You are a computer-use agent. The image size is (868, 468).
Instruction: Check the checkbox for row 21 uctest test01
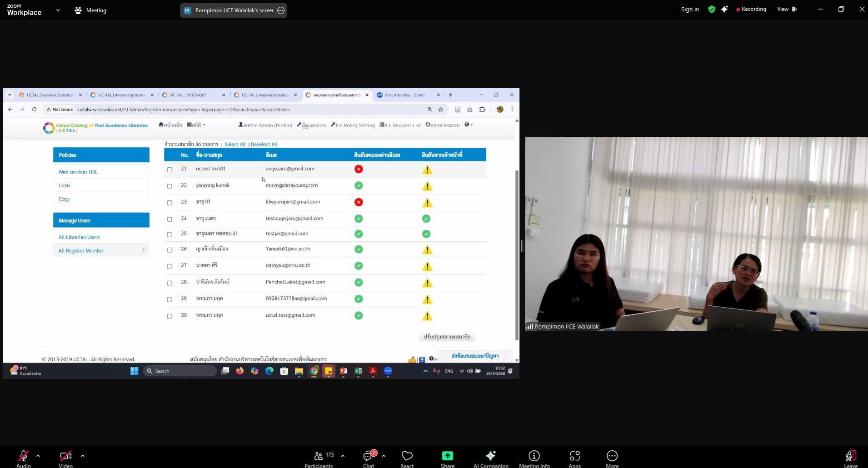tap(170, 169)
